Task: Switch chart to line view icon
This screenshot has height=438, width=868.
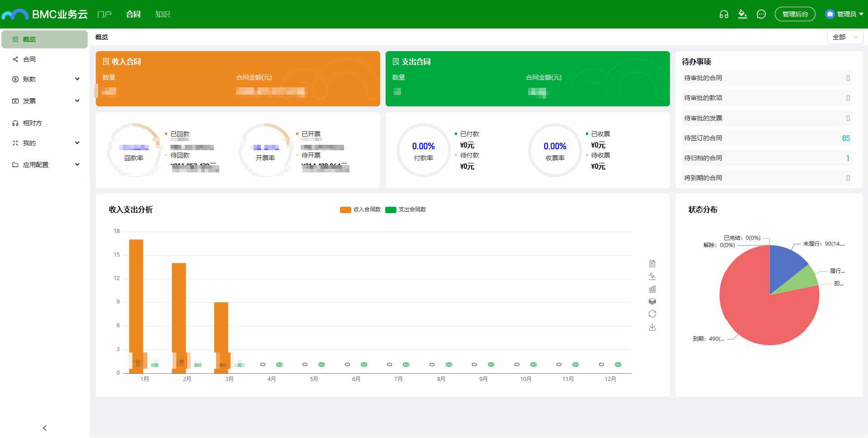Action: click(x=652, y=276)
